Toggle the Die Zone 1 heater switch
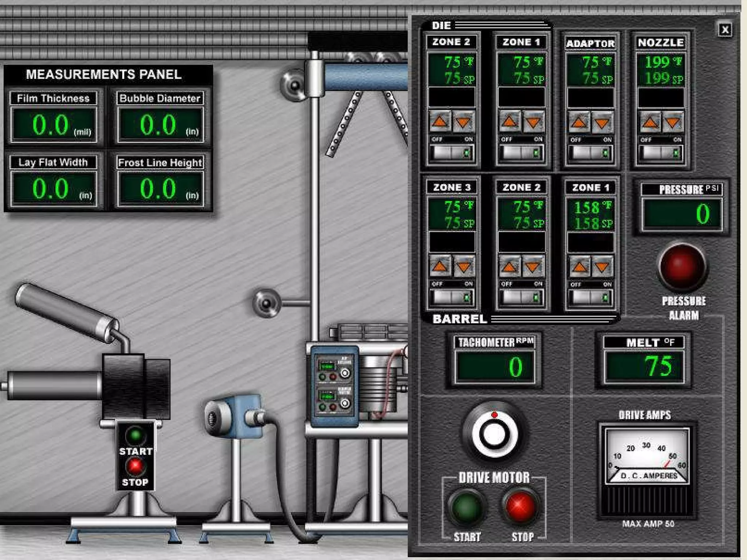 point(522,152)
